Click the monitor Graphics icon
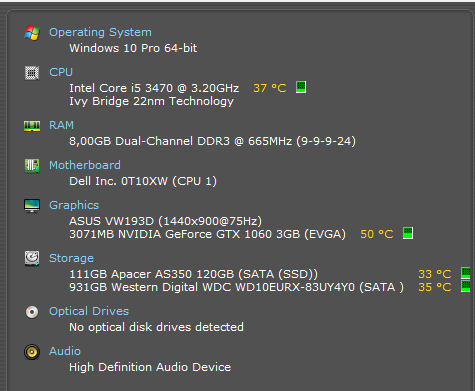 32,206
